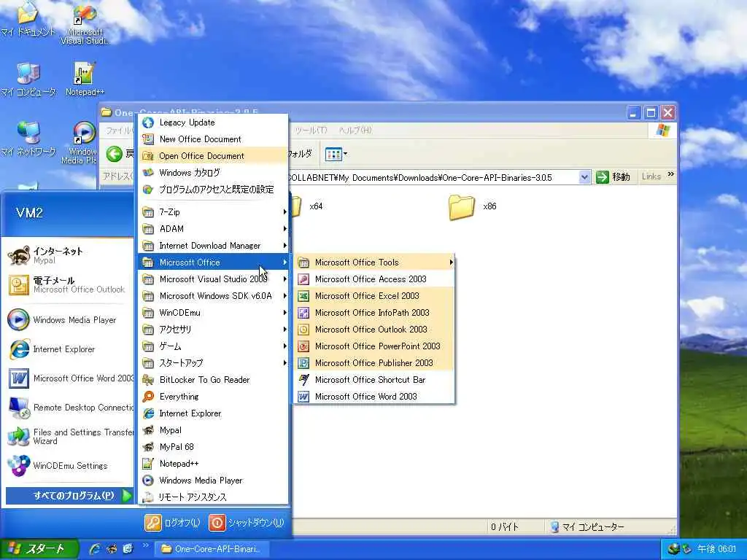Screen dimensions: 747x560
Task: Expand the ゲーム folder
Action: [213, 346]
